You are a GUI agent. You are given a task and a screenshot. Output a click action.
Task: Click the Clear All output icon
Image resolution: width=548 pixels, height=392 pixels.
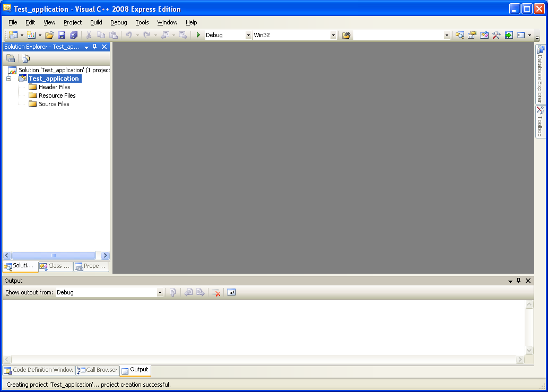tap(216, 292)
